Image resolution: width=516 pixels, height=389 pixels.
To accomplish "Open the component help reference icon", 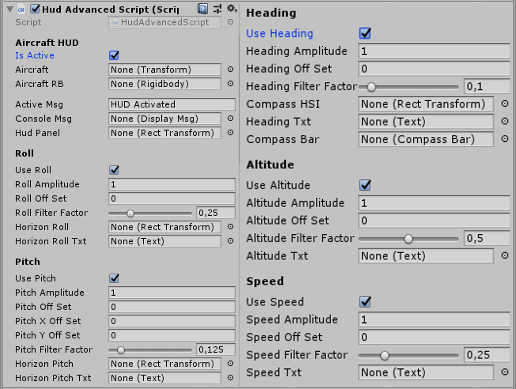I will coord(202,9).
